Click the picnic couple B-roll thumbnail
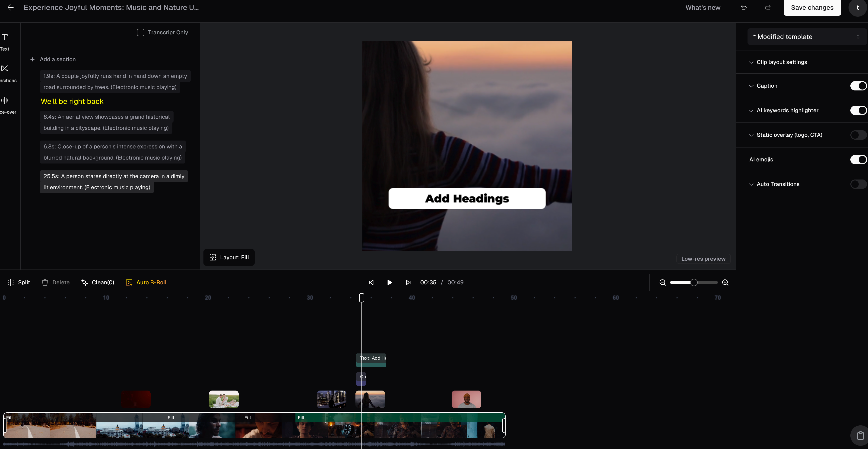 (224, 399)
